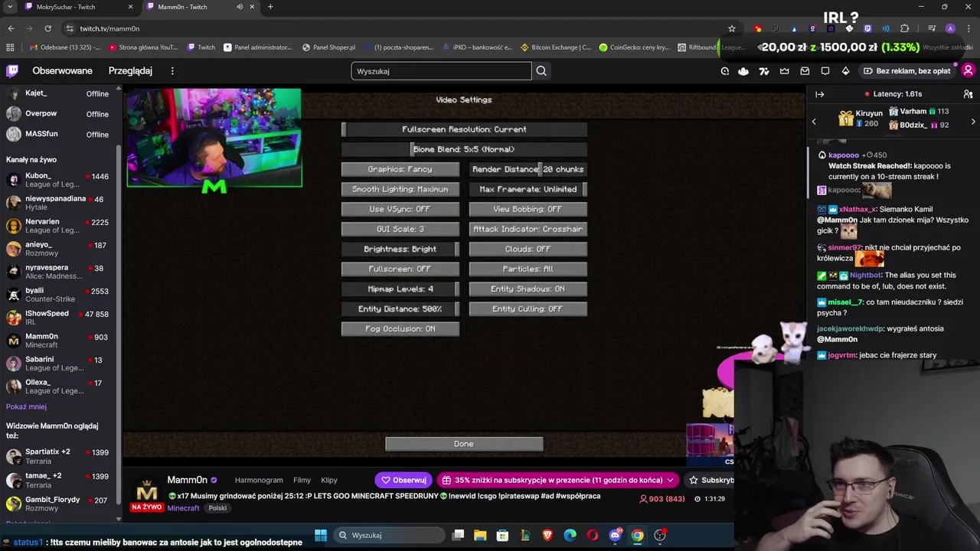This screenshot has height=551, width=980.
Task: Open Harmonogram channel tab
Action: (259, 480)
